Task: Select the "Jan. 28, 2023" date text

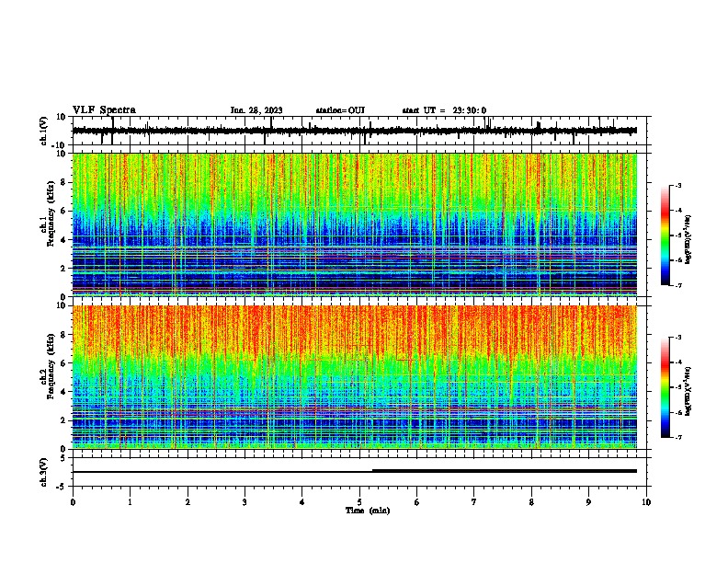Action: tap(256, 110)
